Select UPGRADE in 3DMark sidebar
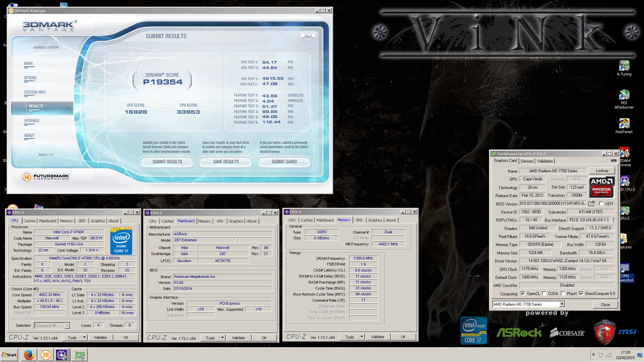Screen dimensions: 644x362 pos(32,121)
